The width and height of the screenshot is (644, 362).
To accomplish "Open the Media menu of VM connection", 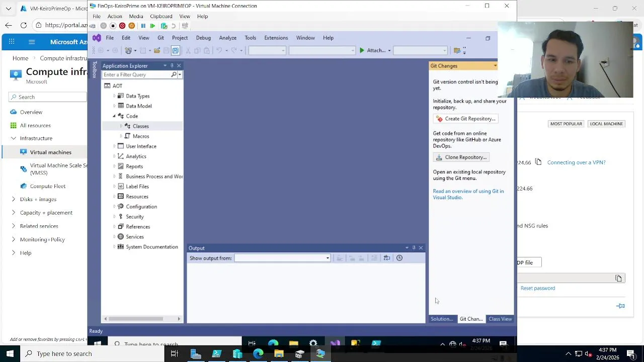I will [x=136, y=16].
